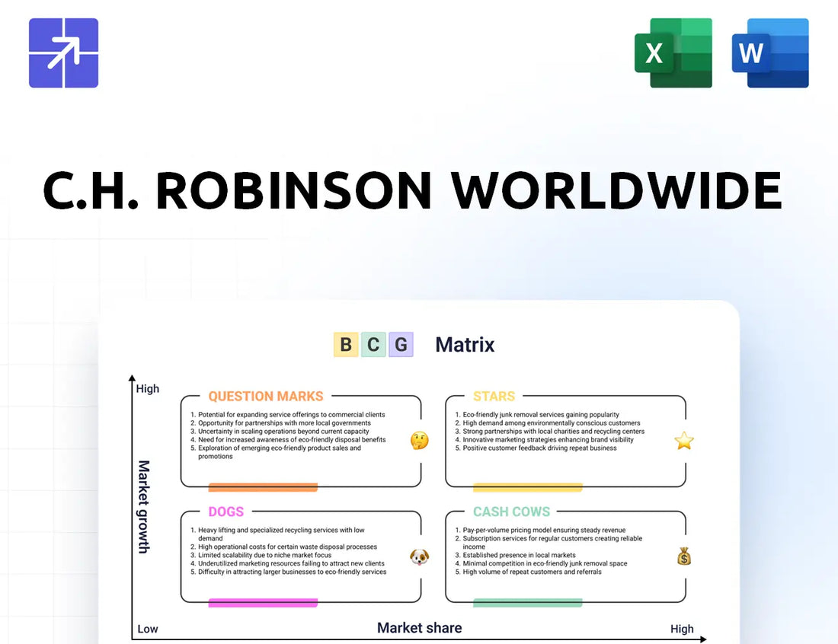838x644 pixels.
Task: Click 'Subscription services for regular customers' line
Action: [x=552, y=543]
